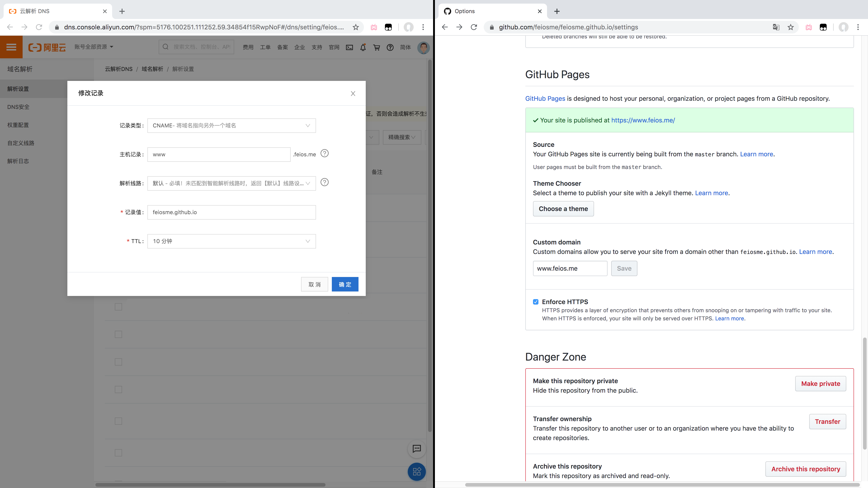Close the Options browser tab
The image size is (868, 488).
point(540,12)
